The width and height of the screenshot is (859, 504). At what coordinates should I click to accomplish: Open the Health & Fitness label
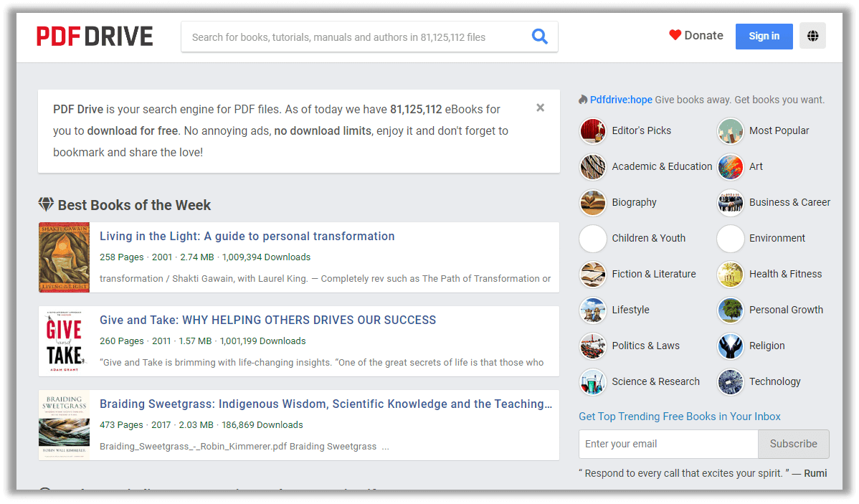point(786,274)
